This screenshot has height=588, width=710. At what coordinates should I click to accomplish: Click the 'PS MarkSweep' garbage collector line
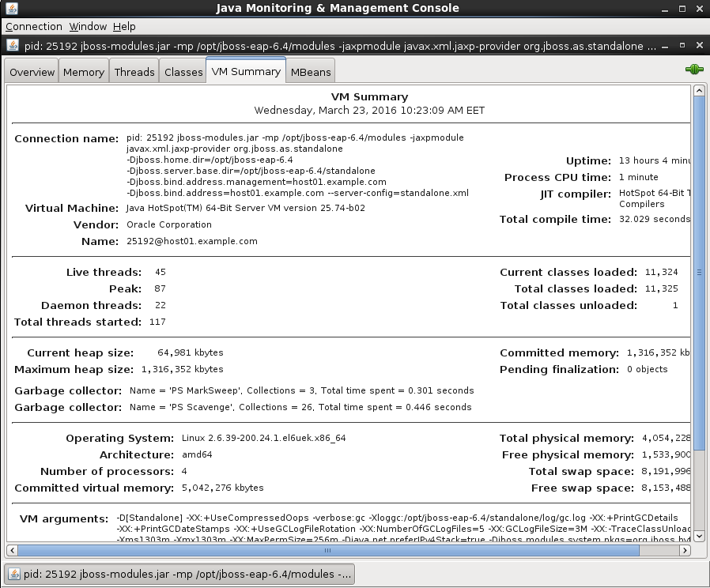301,390
